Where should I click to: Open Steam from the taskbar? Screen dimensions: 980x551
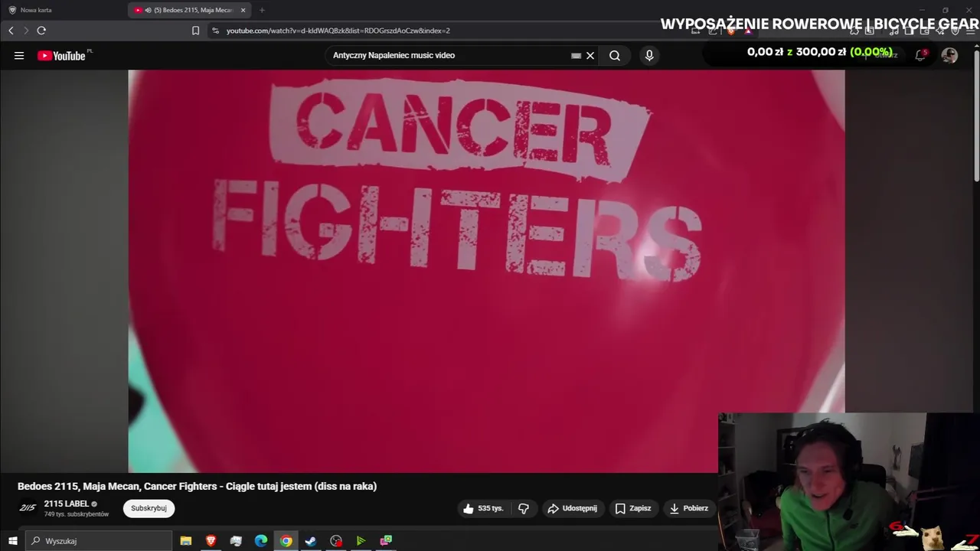[x=311, y=541]
